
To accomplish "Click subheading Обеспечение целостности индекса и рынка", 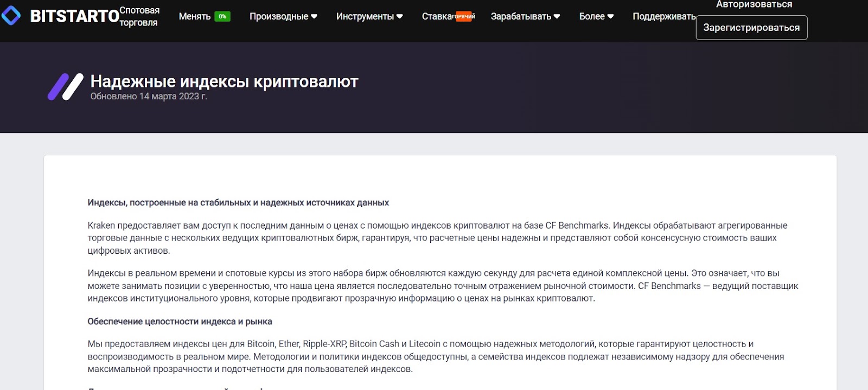I will click(x=180, y=322).
